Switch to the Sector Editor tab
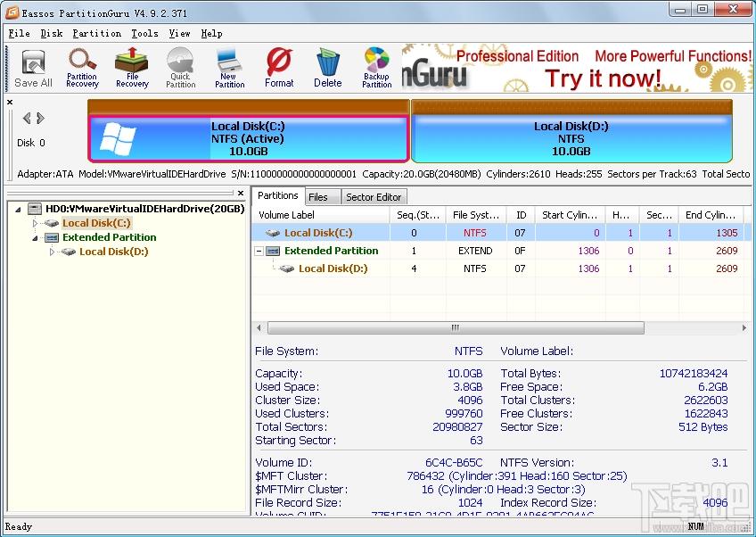756x537 pixels. pyautogui.click(x=374, y=197)
